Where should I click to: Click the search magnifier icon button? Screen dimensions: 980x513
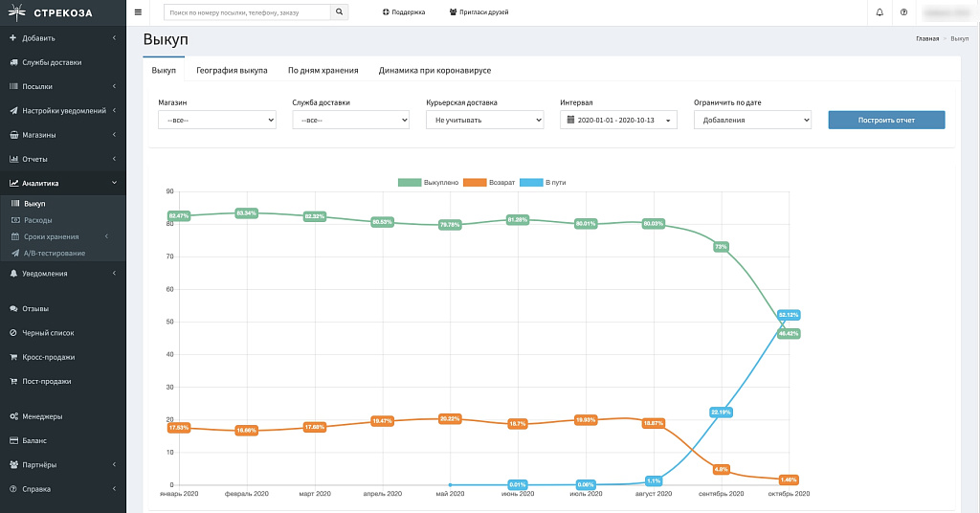[340, 12]
